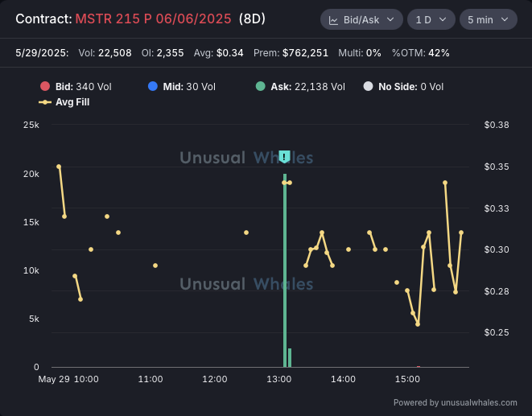The width and height of the screenshot is (532, 416).
Task: Click the chevron arrow in Bid/Ask dropdown
Action: 390,19
